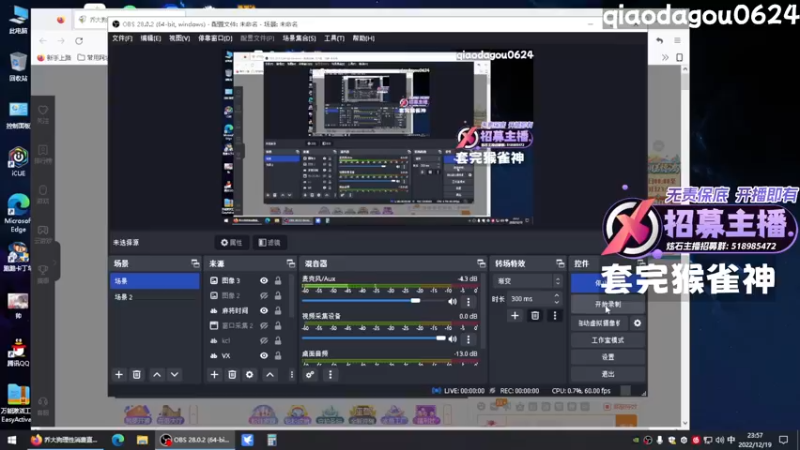
Task: Select the 场景 2 scene
Action: point(155,296)
